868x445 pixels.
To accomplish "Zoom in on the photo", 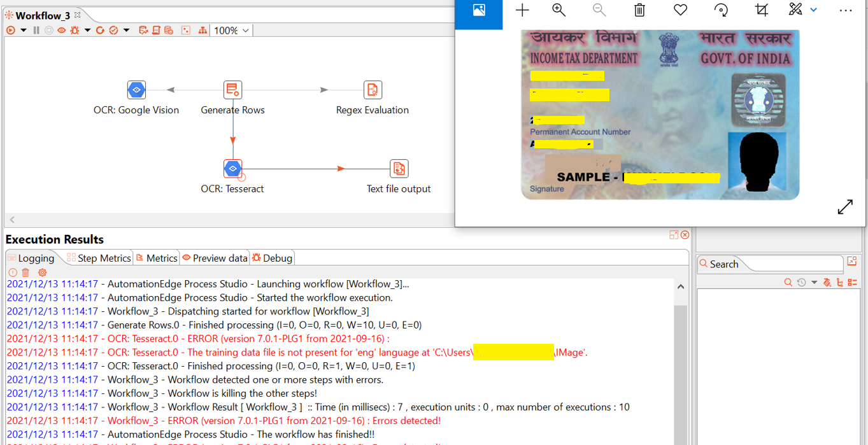I will point(559,10).
